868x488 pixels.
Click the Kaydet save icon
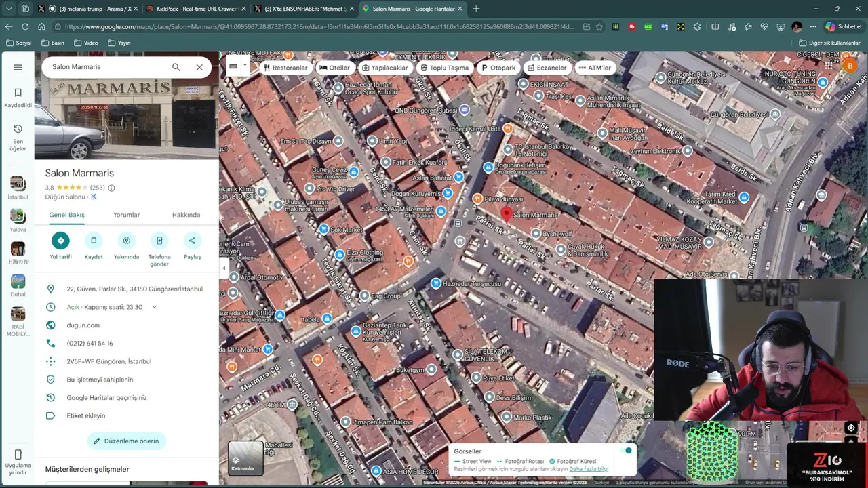tap(94, 241)
